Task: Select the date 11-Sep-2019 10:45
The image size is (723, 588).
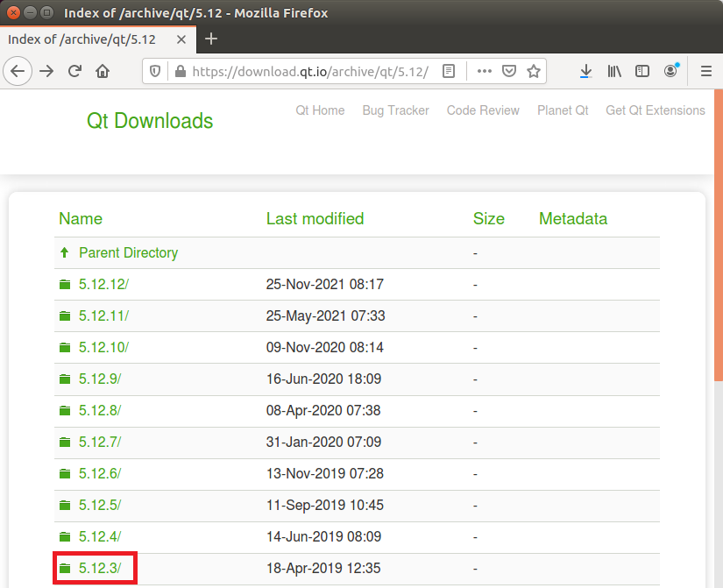Action: pos(324,505)
